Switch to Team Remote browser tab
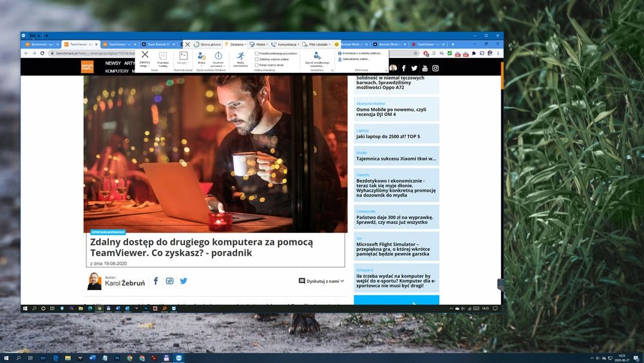The height and width of the screenshot is (363, 644). (158, 44)
